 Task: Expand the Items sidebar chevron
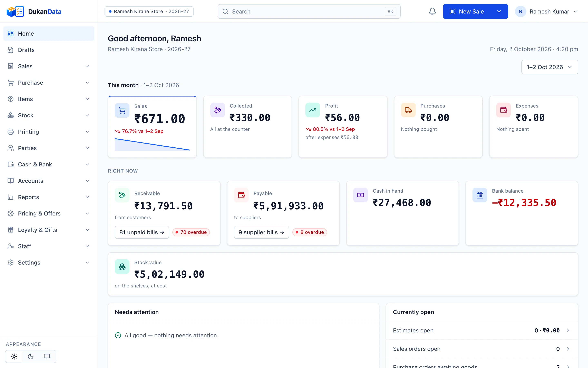87,99
